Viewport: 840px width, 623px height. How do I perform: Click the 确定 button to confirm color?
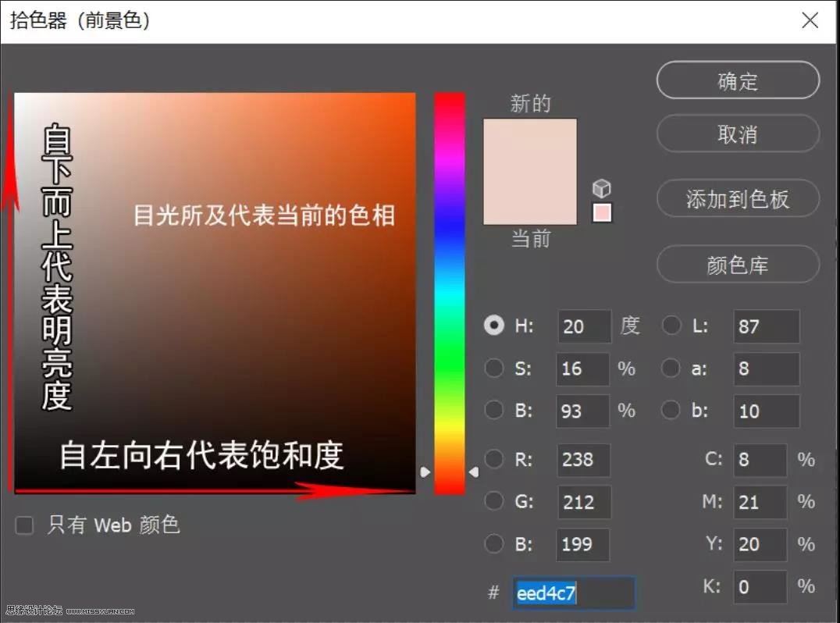736,80
